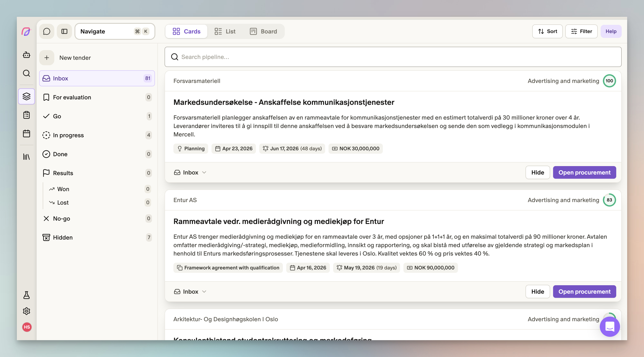Screen dimensions: 644x357
Task: Select Lost under Results
Action: 100,202
